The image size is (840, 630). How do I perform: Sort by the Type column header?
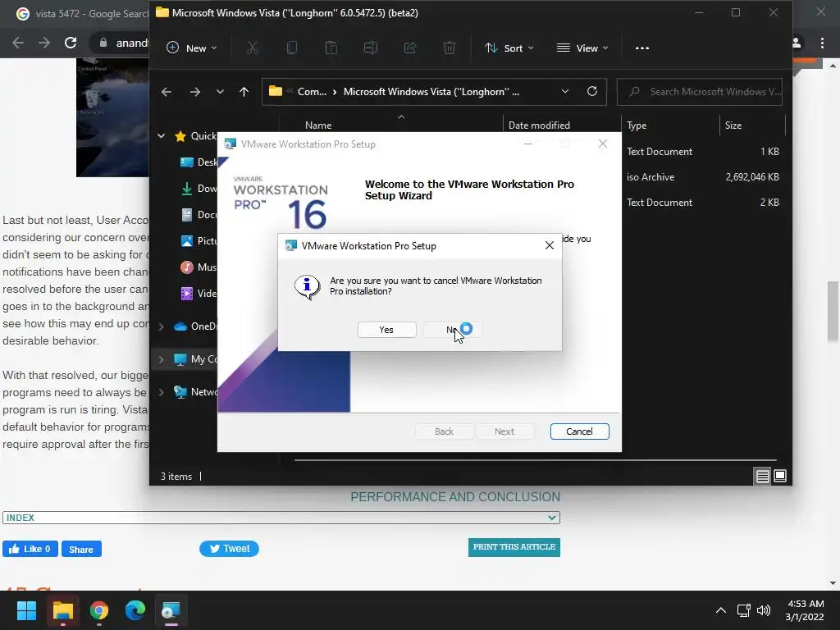click(637, 126)
